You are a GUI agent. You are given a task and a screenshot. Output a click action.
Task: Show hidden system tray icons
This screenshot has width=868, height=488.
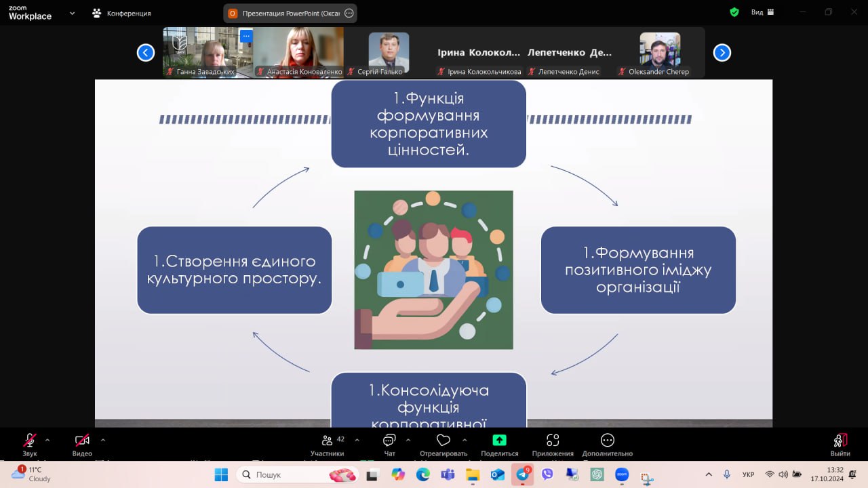709,474
